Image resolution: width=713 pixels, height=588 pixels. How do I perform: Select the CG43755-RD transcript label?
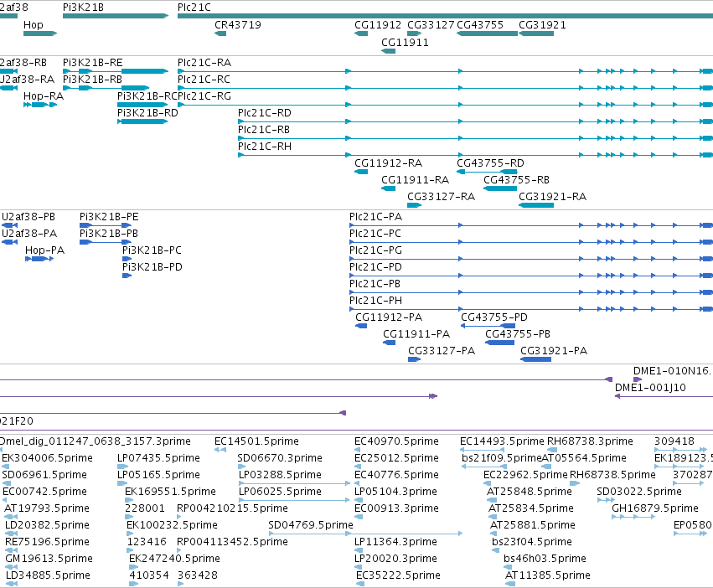490,163
